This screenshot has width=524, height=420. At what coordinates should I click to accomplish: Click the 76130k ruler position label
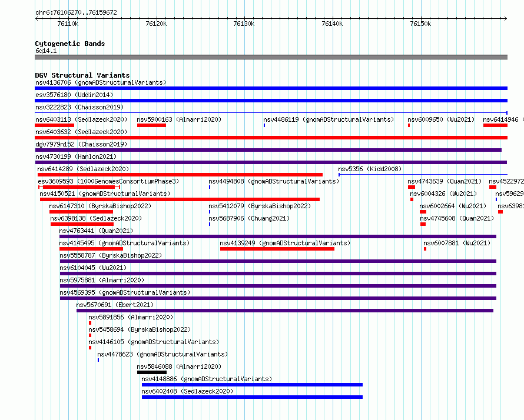pyautogui.click(x=244, y=24)
